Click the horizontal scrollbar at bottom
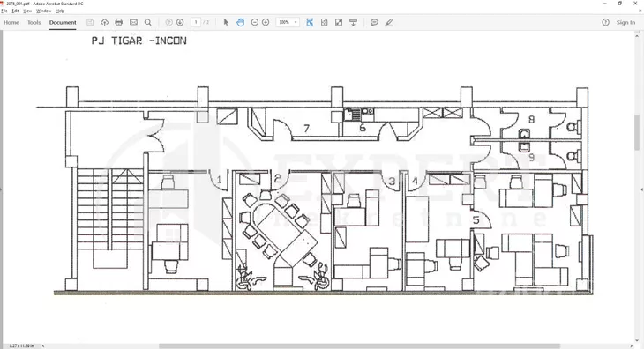This screenshot has width=644, height=349. point(359,346)
